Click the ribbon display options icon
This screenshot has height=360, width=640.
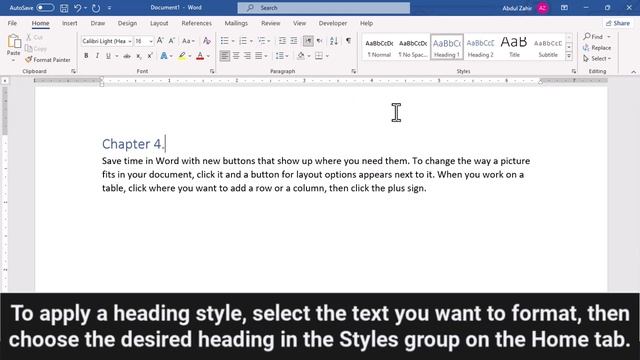(x=564, y=8)
